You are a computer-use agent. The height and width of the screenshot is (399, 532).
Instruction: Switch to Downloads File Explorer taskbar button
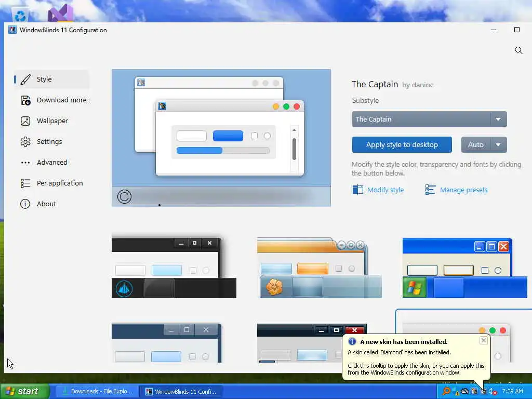(97, 392)
